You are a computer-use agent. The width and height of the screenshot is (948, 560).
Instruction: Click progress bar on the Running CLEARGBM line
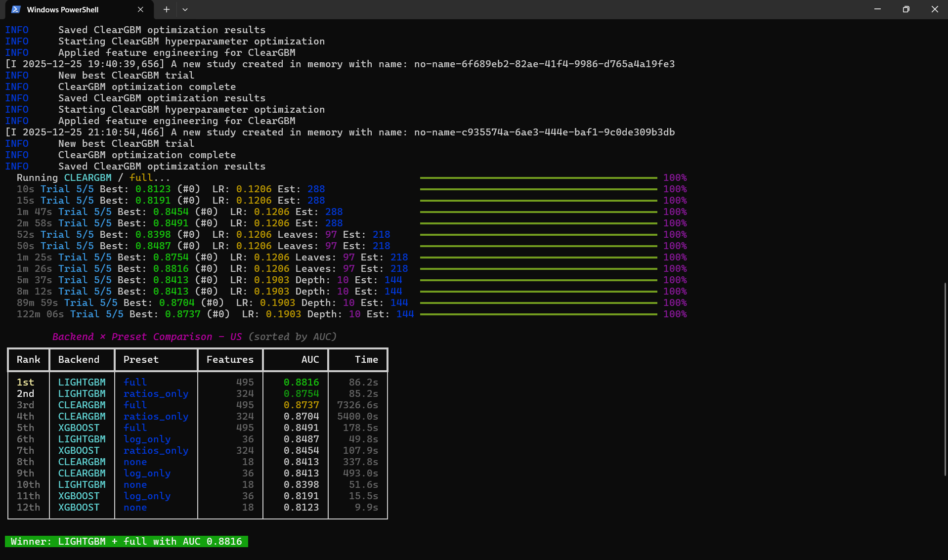click(x=539, y=178)
